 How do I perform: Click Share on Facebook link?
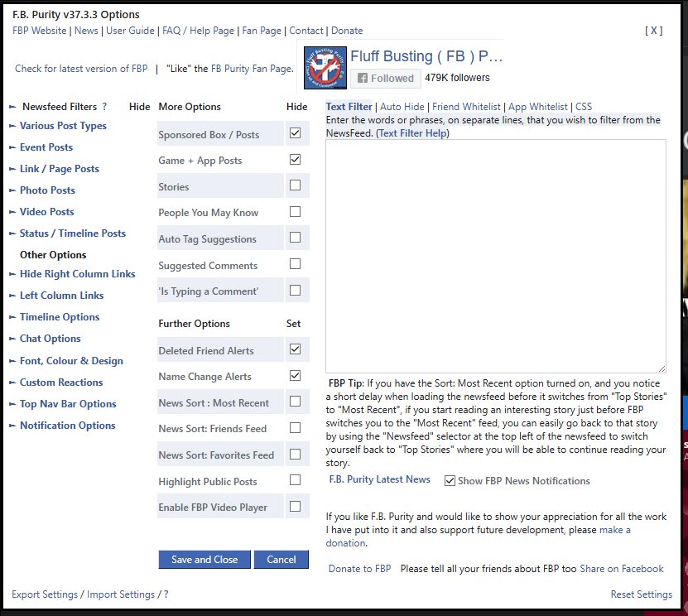click(x=622, y=569)
